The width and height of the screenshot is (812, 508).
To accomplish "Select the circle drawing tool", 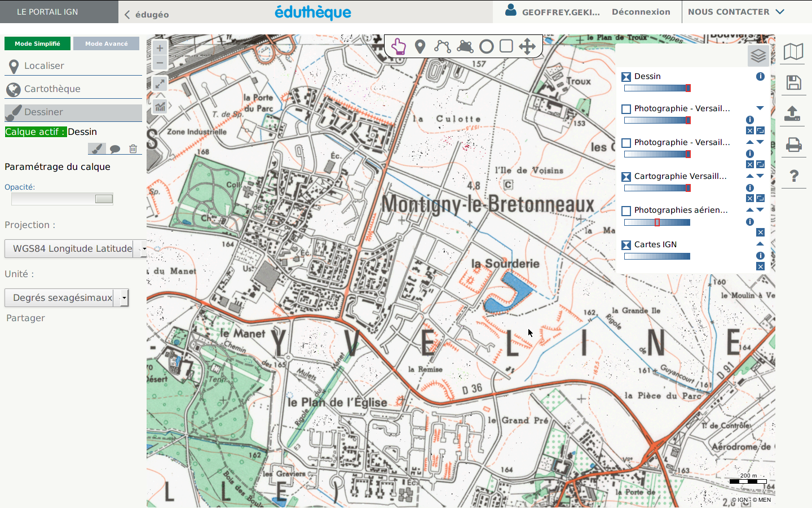I will pyautogui.click(x=486, y=46).
